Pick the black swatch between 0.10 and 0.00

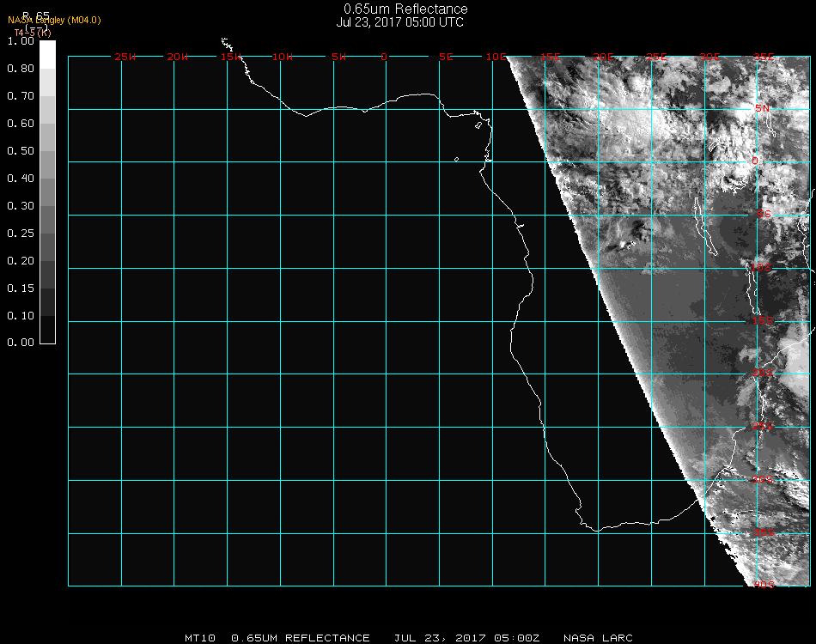(x=47, y=330)
